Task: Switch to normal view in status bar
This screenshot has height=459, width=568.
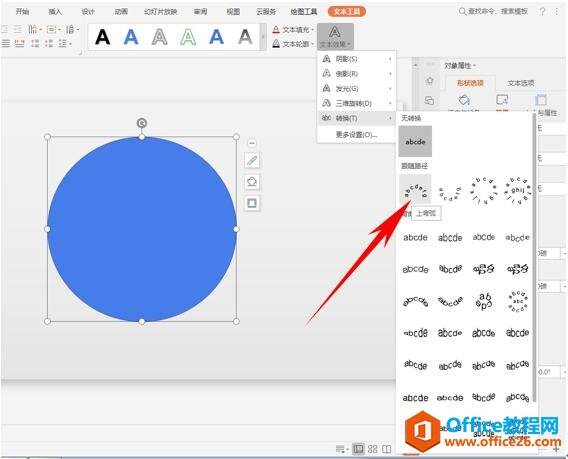Action: tap(358, 449)
